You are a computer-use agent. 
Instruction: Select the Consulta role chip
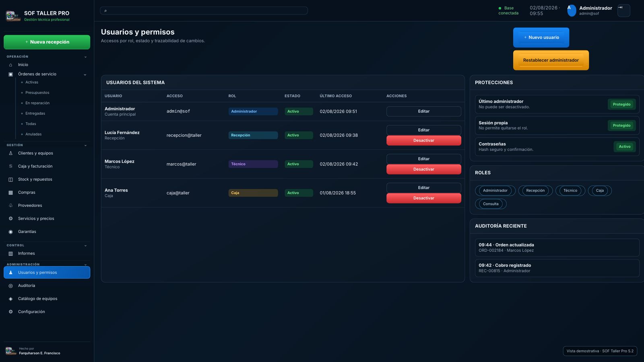(x=491, y=204)
